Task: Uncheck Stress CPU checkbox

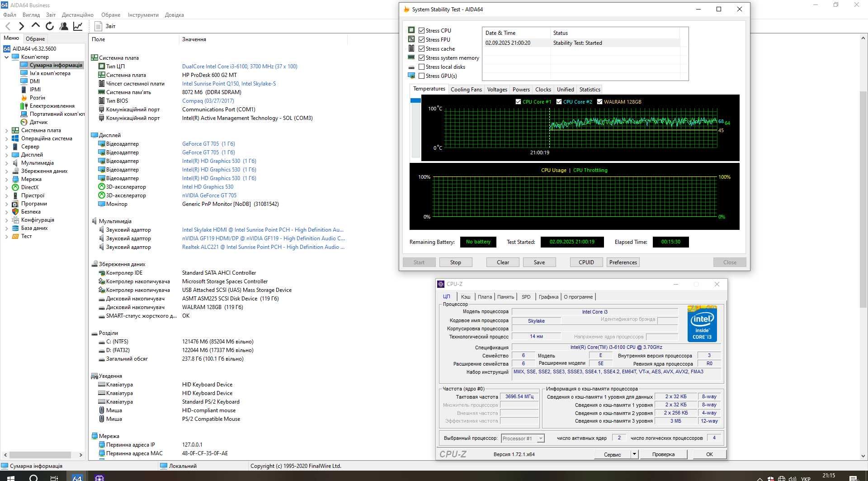Action: pyautogui.click(x=421, y=31)
